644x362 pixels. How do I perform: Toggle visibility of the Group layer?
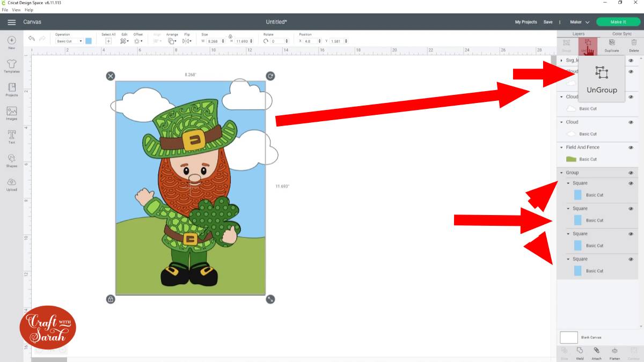(630, 172)
